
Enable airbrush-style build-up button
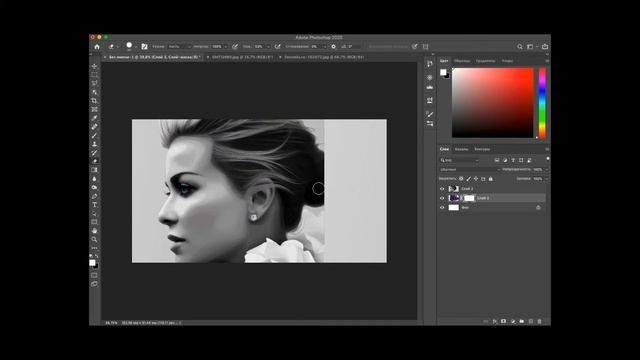click(x=278, y=47)
